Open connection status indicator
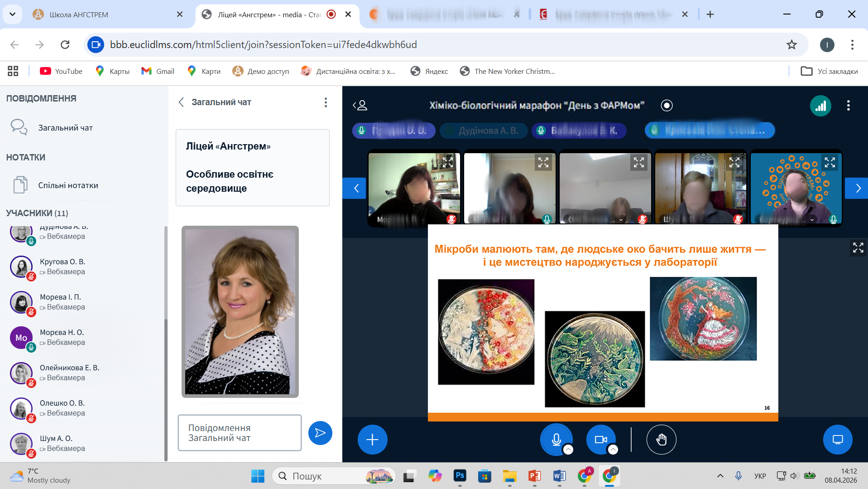Image resolution: width=868 pixels, height=489 pixels. [820, 106]
